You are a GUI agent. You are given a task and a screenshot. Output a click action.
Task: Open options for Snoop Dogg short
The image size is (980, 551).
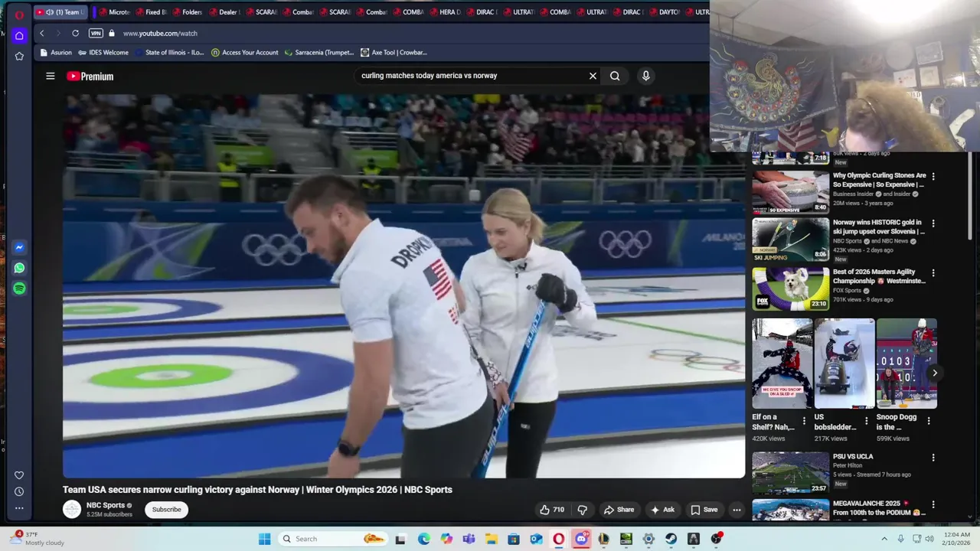click(929, 421)
